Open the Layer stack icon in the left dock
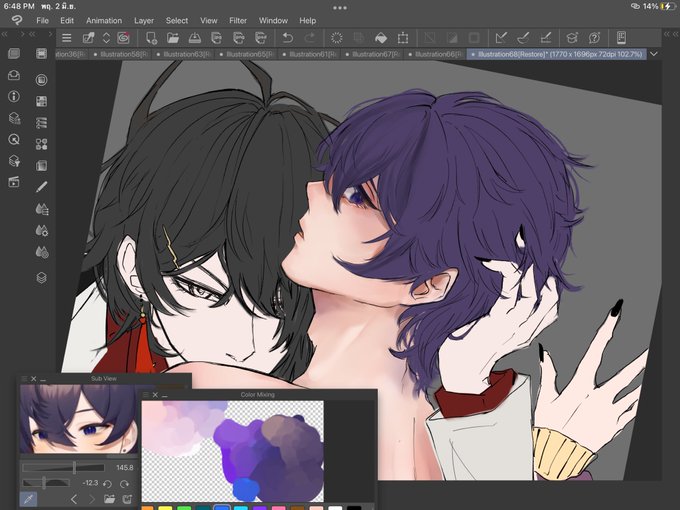Image resolution: width=680 pixels, height=510 pixels. 42,278
